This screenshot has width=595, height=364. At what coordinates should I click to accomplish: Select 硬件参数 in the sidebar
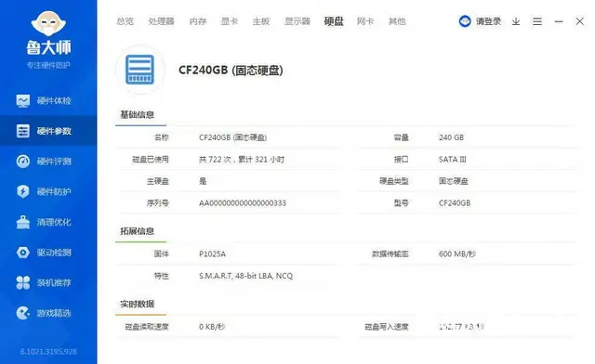tap(48, 131)
